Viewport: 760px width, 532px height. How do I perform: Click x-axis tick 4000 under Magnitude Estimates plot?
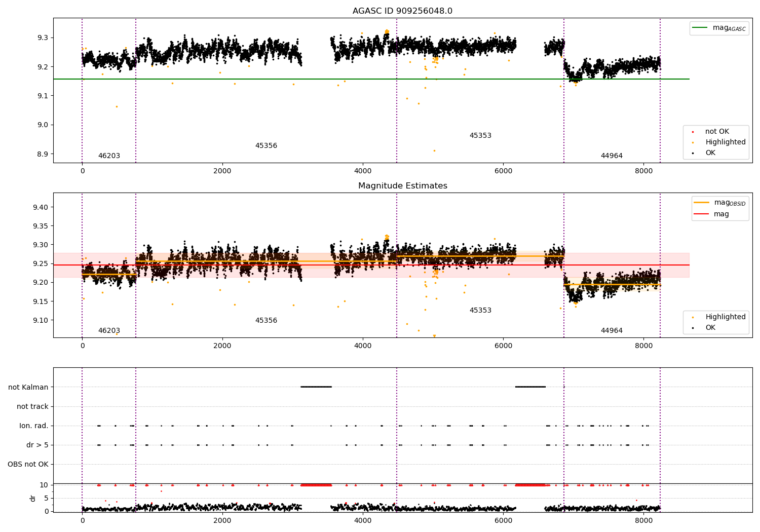363,346
